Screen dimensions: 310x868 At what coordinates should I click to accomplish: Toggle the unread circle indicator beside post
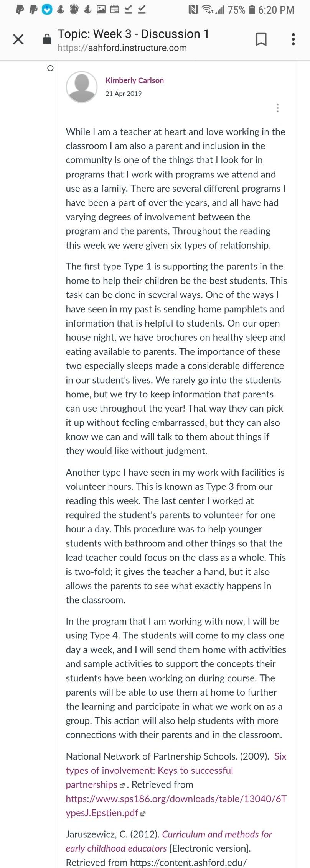50,68
